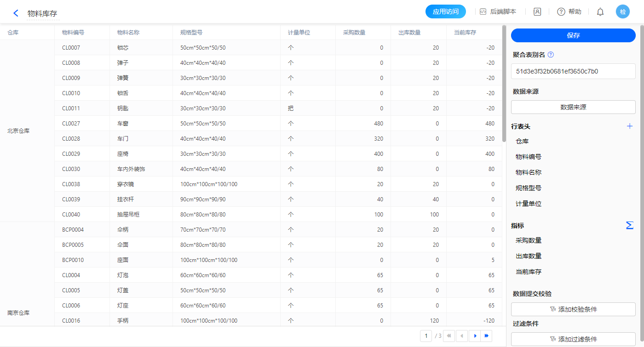Open the 数据来源 selector button
Screen dimensions: 644x347
(573, 107)
